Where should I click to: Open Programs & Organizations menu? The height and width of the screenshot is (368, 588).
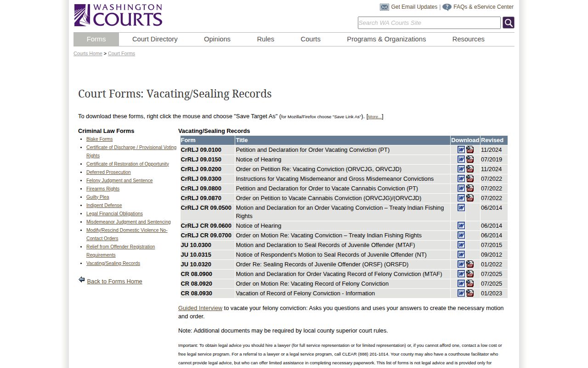tap(386, 39)
